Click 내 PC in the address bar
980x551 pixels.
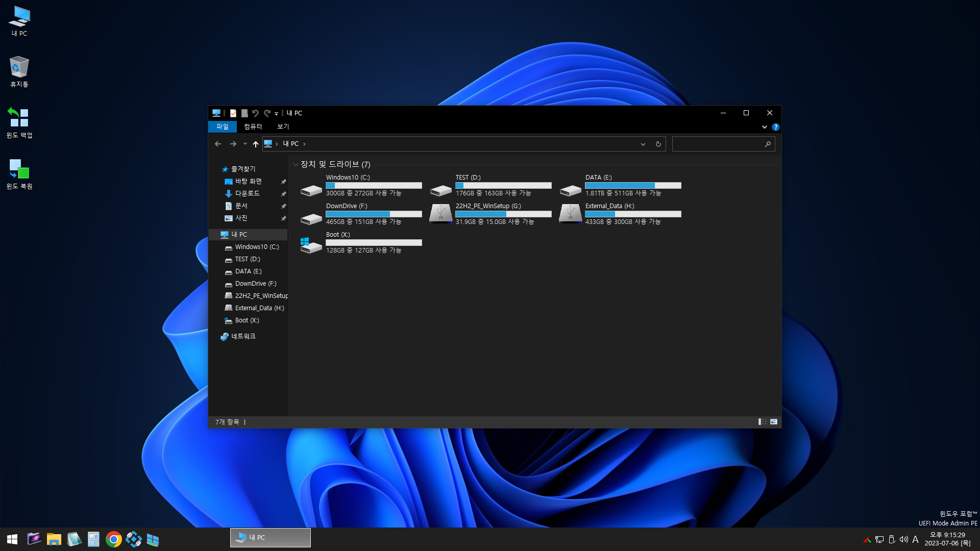pos(291,144)
